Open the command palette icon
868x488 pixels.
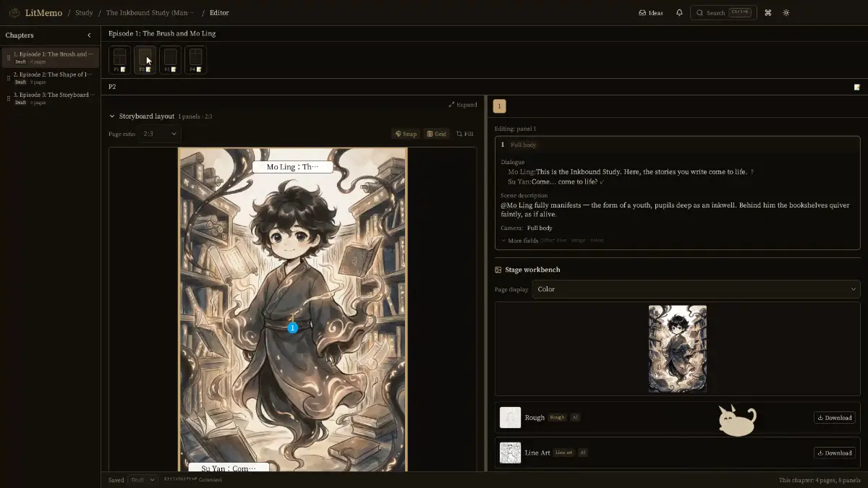point(768,12)
